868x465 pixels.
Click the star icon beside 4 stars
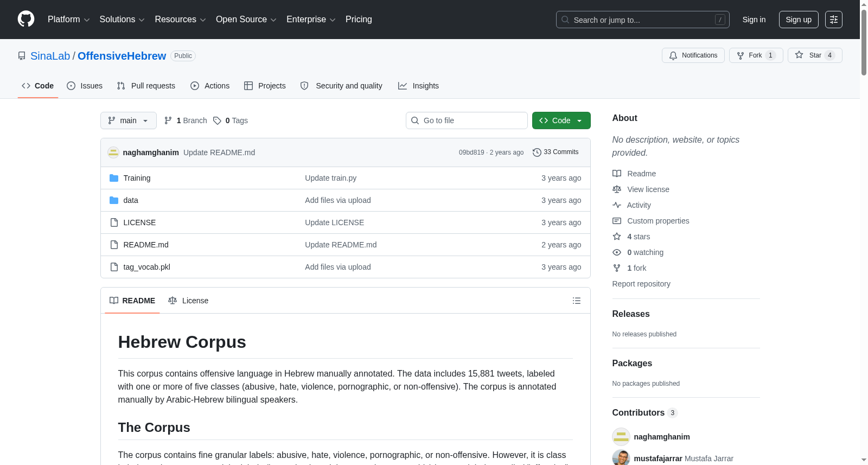[617, 237]
